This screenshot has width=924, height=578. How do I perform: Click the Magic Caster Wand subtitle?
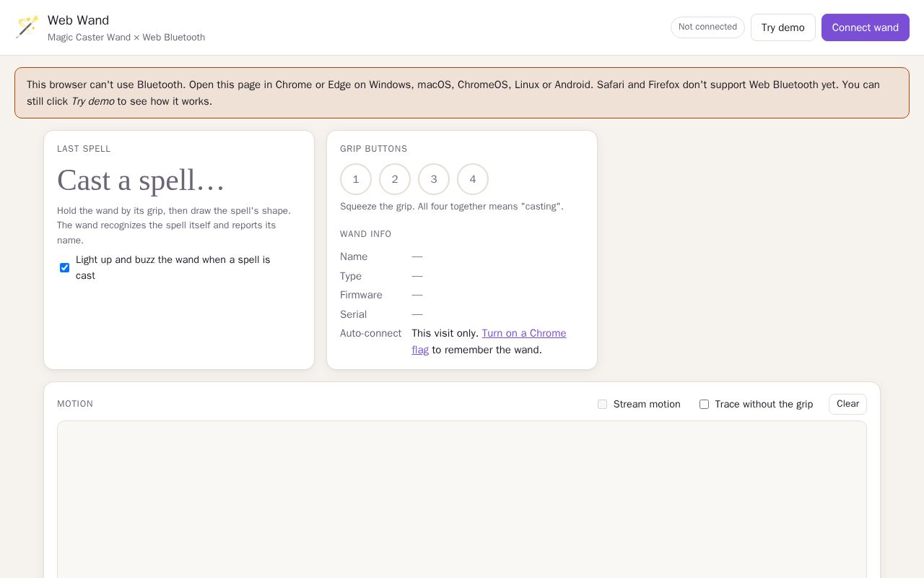pos(126,38)
